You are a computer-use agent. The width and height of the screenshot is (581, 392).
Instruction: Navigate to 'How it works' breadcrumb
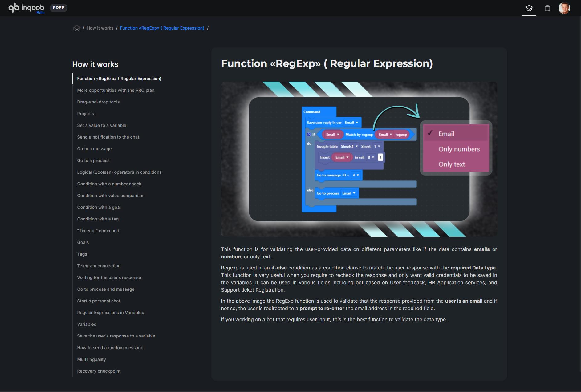tap(100, 28)
